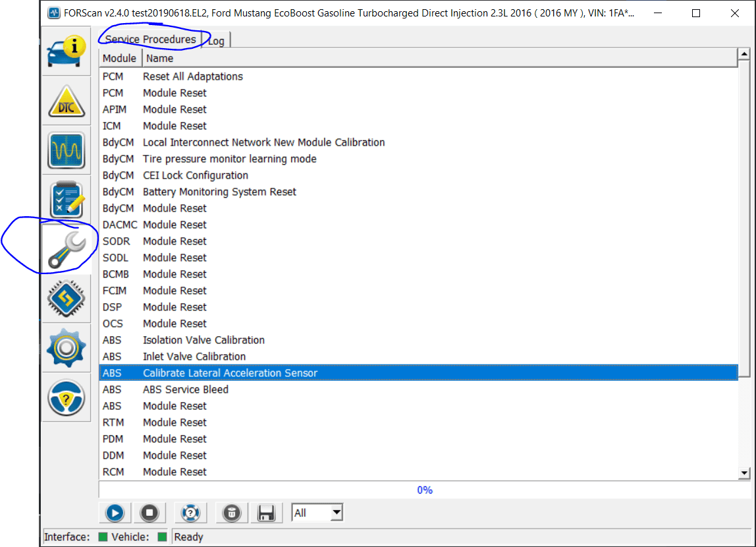Open the gear settings section

(x=67, y=348)
